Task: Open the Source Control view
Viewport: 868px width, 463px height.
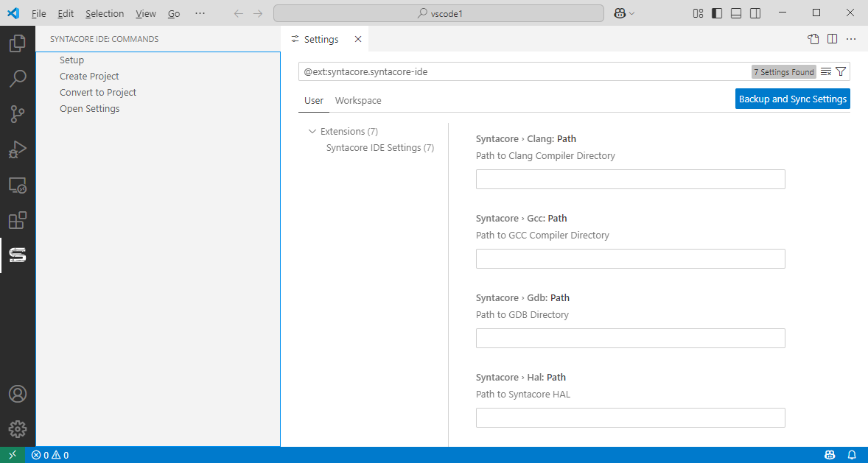Action: 18,114
